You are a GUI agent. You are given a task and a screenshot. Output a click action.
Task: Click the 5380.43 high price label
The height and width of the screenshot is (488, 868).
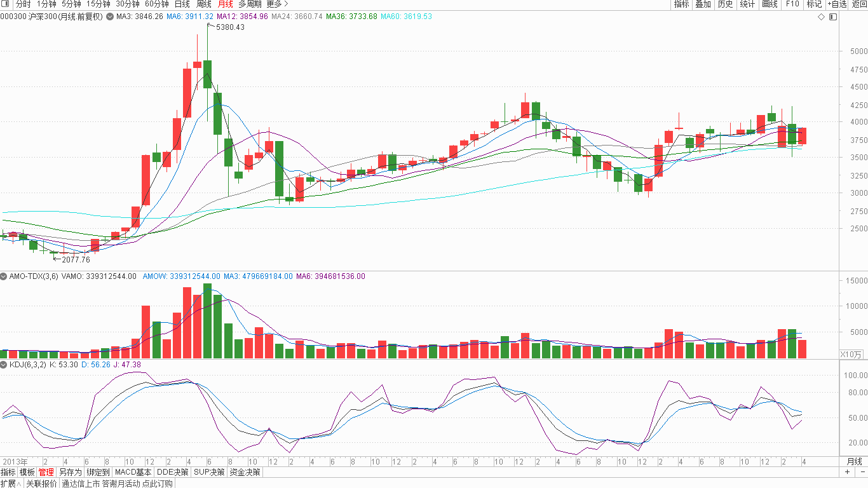pyautogui.click(x=230, y=27)
